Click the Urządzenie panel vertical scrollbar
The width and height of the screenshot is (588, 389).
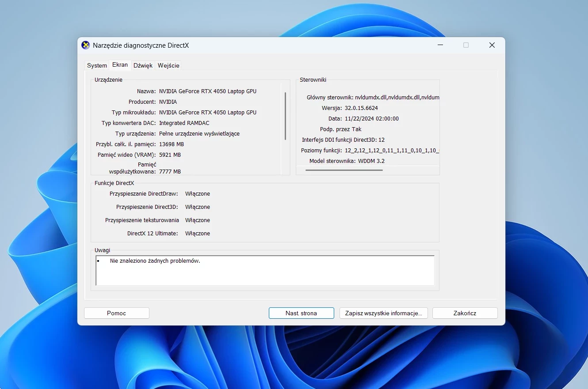pyautogui.click(x=285, y=116)
